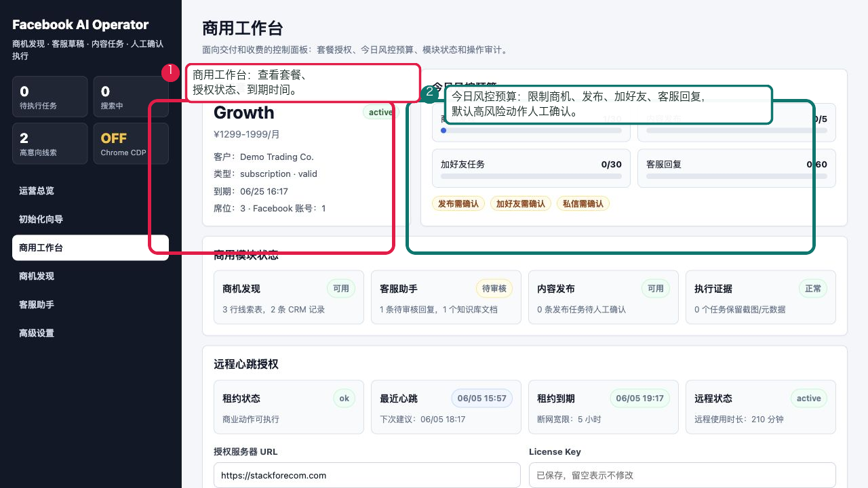
Task: Click the 远程心跳授权 section heading
Action: click(x=246, y=364)
